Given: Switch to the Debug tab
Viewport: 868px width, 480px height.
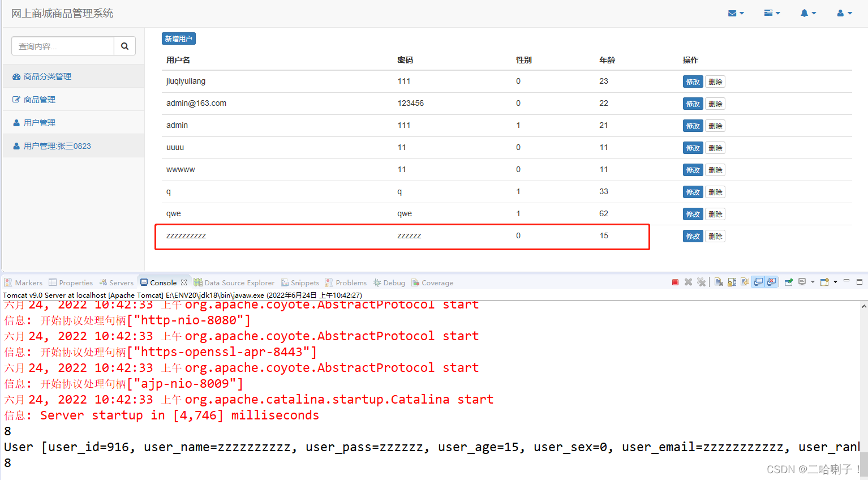Looking at the screenshot, I should [389, 282].
